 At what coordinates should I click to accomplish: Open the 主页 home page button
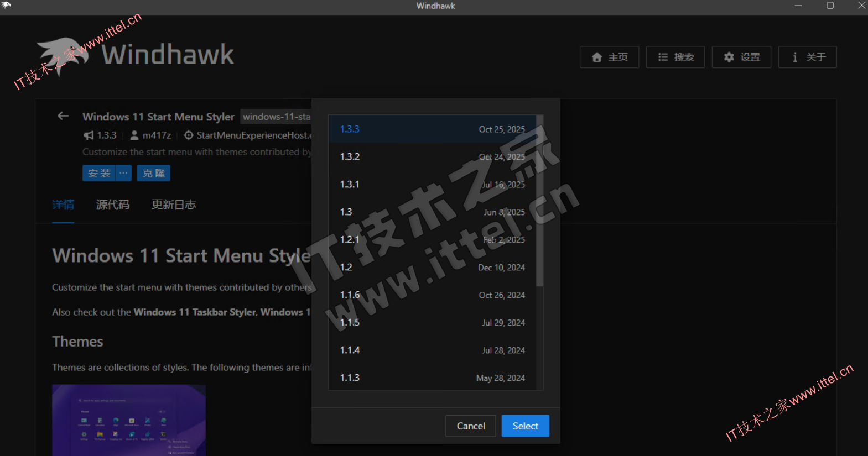609,57
